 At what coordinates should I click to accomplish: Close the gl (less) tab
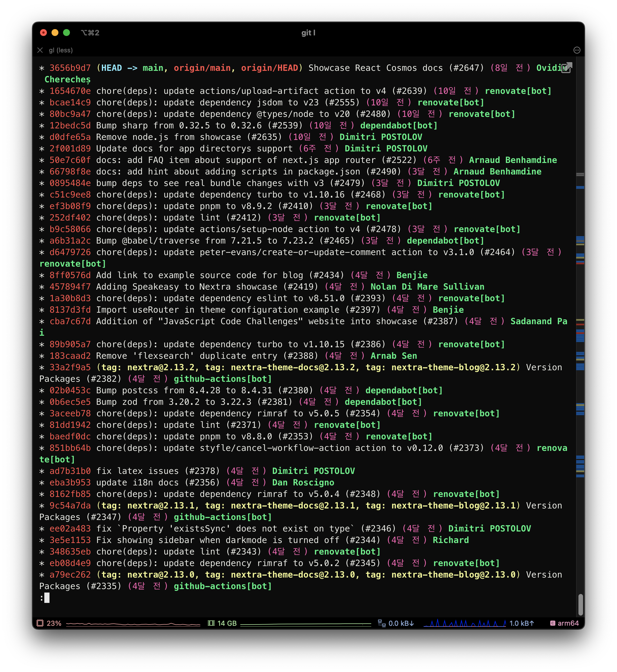coord(40,50)
